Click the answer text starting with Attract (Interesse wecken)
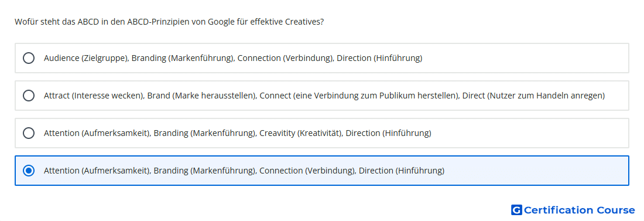Image resolution: width=644 pixels, height=221 pixels. [324, 96]
